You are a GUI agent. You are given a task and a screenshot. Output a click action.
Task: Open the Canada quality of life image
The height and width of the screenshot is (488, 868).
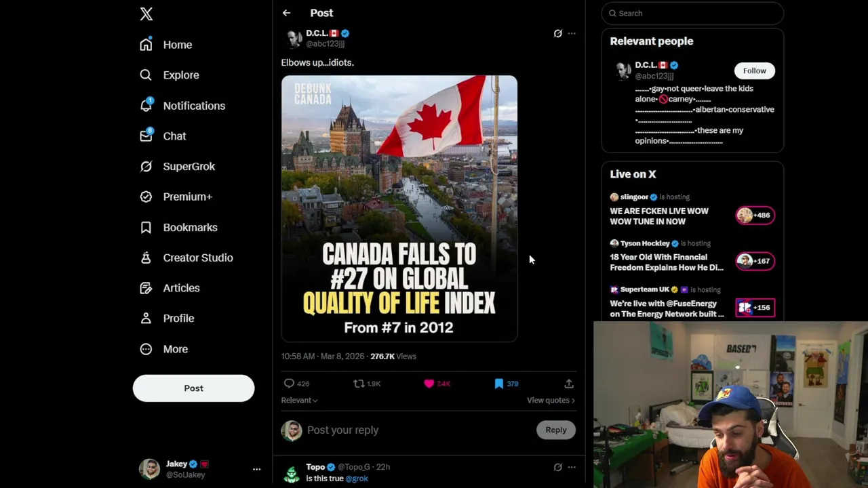(399, 209)
